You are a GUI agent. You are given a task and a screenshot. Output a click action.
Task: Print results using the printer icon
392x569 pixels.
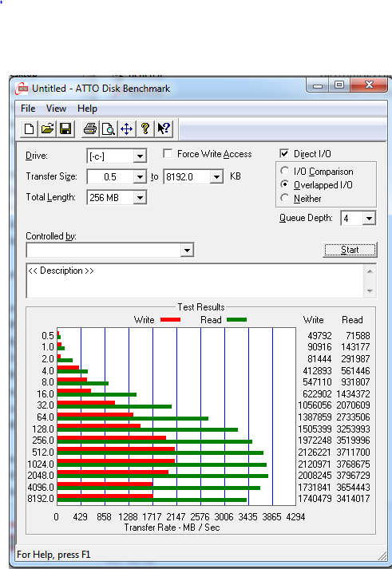[x=90, y=128]
